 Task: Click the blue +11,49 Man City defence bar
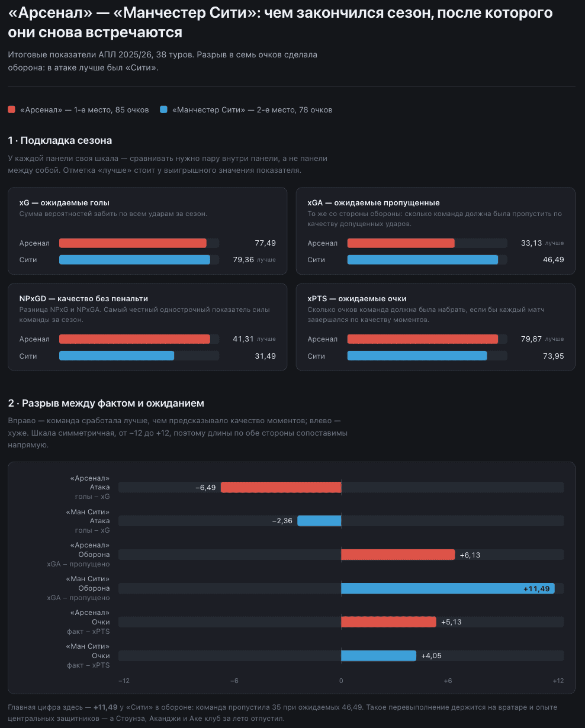448,588
